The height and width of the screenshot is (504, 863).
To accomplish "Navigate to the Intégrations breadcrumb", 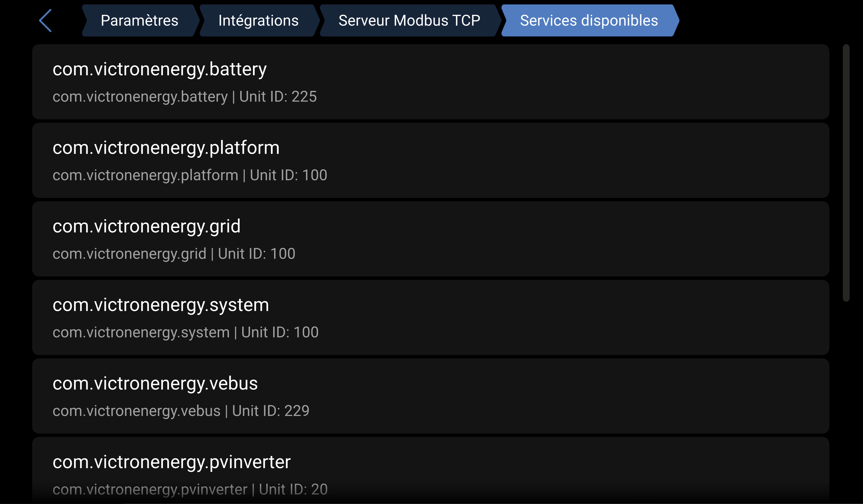I will pos(258,21).
